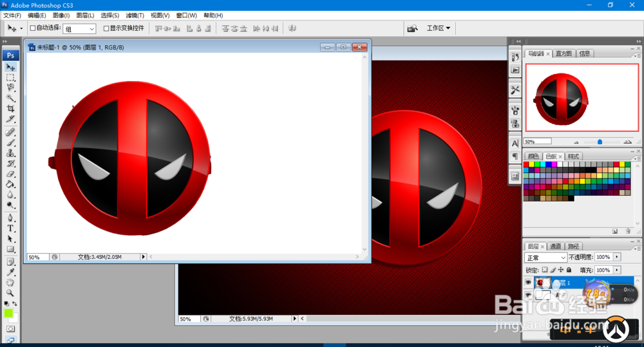Select the Blur tool

pos(11,194)
